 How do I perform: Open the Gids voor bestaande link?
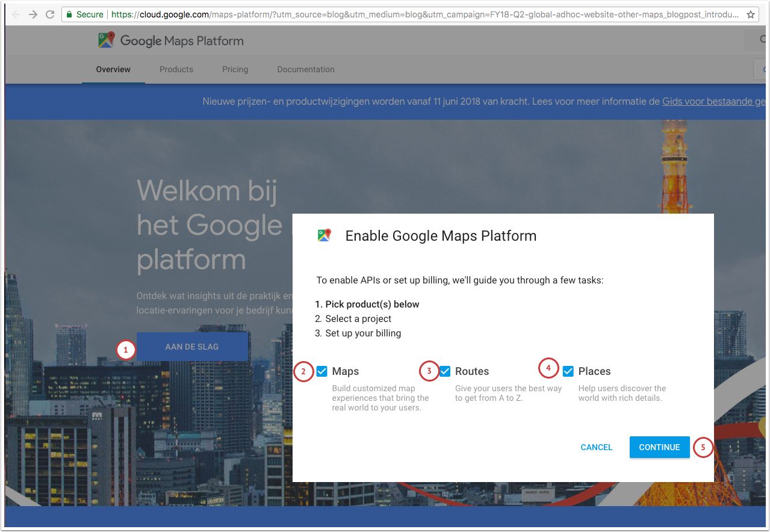[714, 102]
